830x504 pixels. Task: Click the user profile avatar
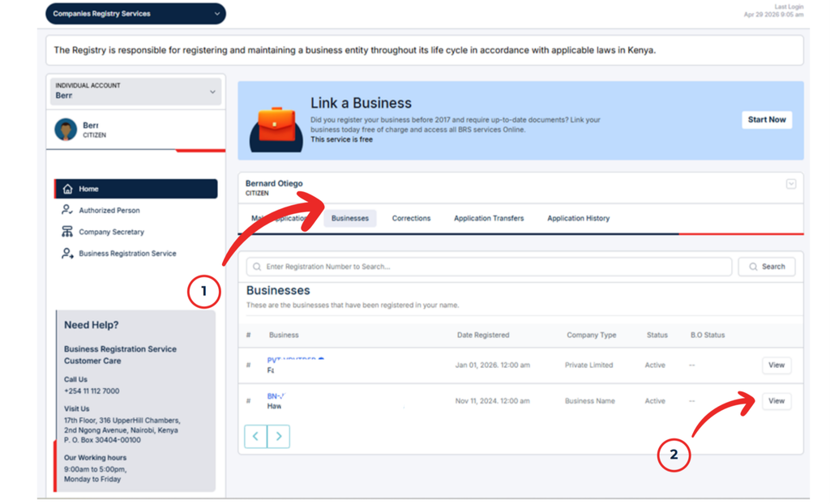coord(66,129)
